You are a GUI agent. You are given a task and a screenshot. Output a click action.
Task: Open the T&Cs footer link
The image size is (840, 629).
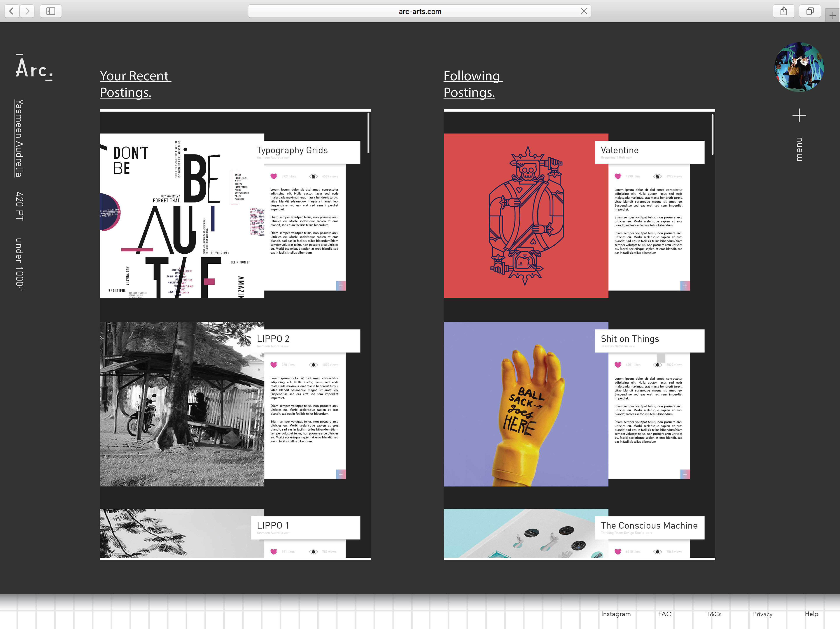point(714,614)
